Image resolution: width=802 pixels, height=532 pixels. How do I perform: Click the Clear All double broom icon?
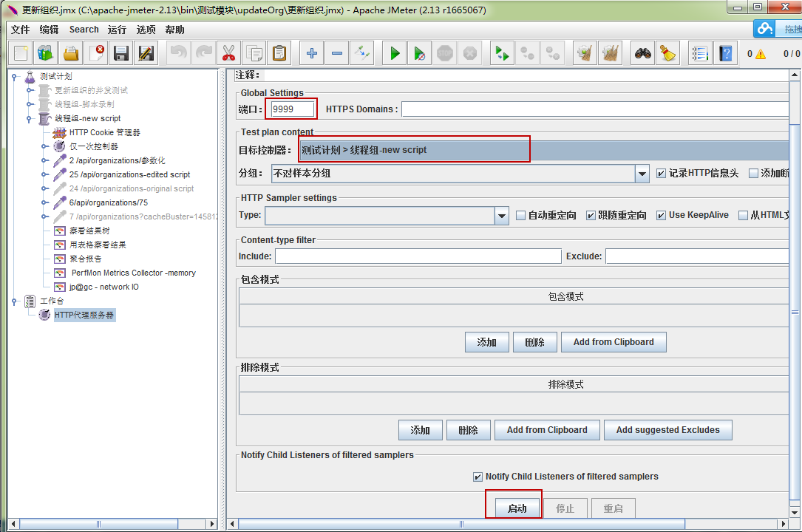[x=610, y=53]
